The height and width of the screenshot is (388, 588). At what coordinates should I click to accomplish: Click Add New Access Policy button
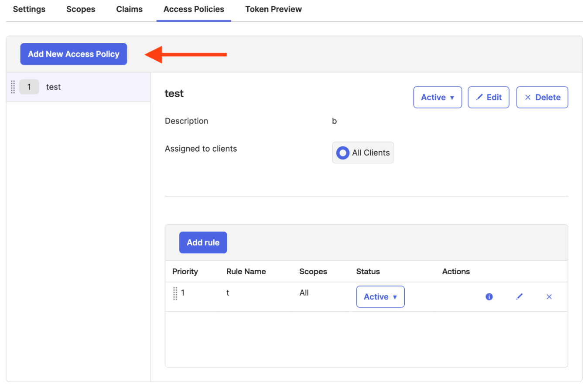coord(74,54)
